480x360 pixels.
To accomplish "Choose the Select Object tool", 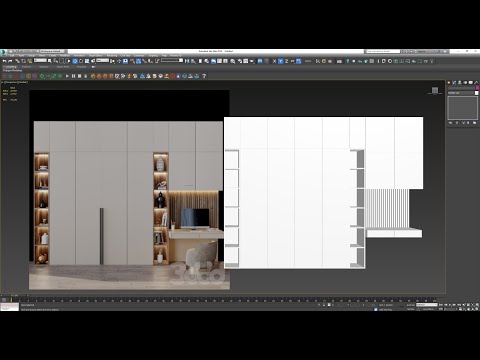I will click(50, 61).
